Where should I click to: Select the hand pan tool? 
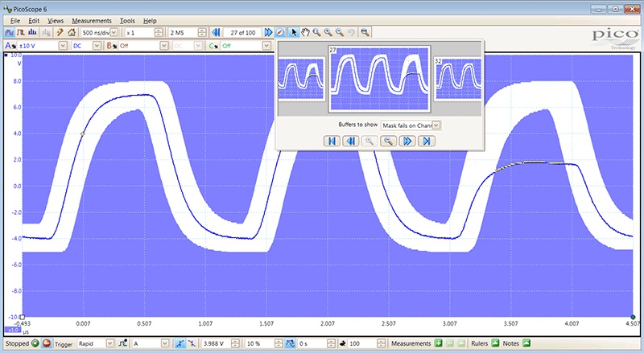tap(304, 32)
